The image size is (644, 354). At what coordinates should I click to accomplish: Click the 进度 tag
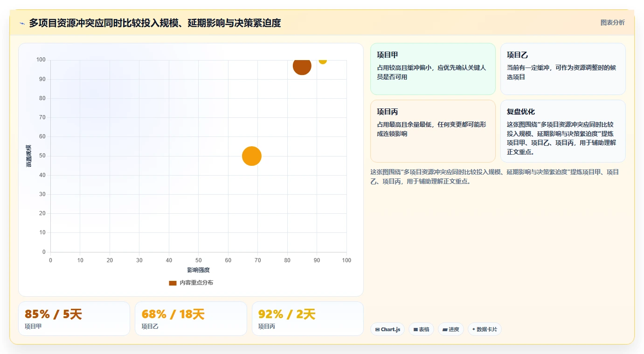(x=451, y=329)
